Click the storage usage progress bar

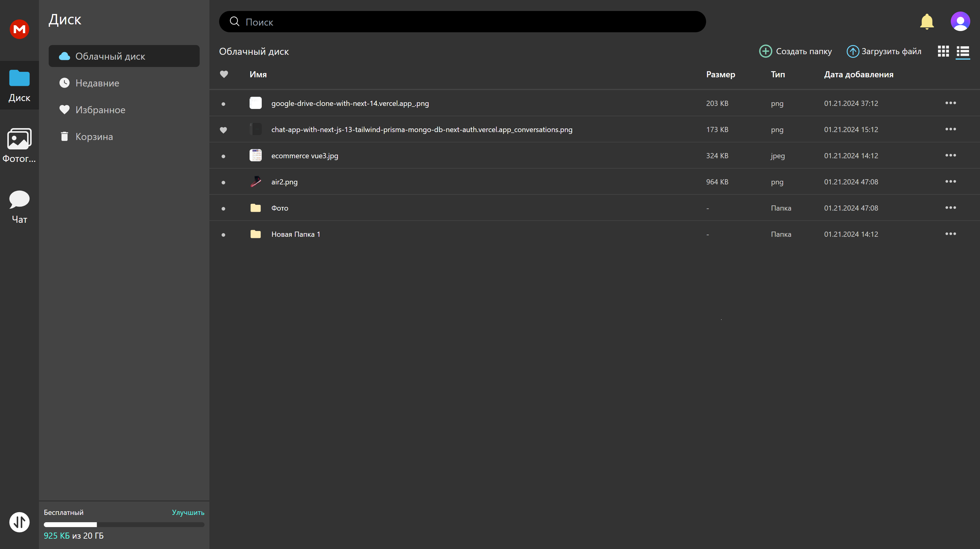pyautogui.click(x=124, y=525)
